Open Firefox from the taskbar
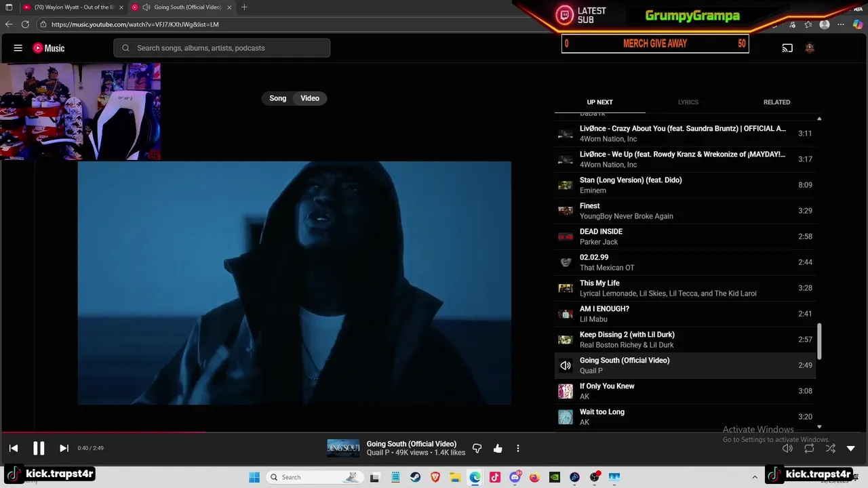Image resolution: width=868 pixels, height=488 pixels. click(534, 477)
